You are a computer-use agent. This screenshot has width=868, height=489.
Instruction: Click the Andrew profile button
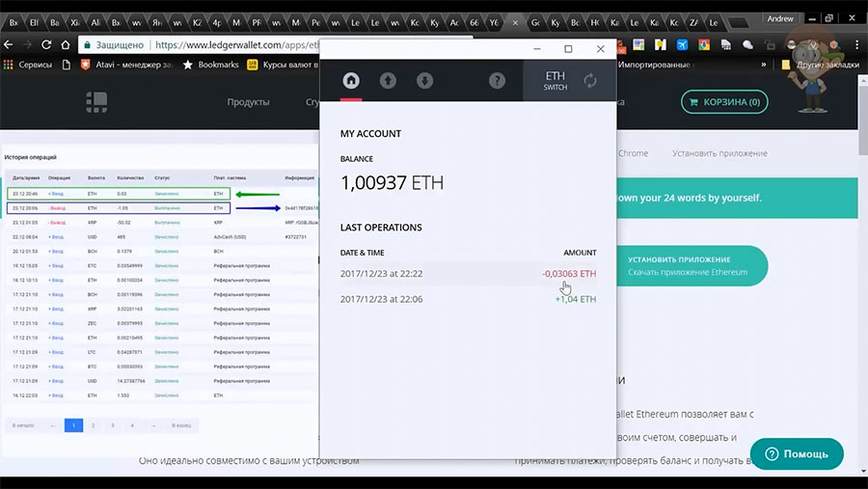point(780,19)
